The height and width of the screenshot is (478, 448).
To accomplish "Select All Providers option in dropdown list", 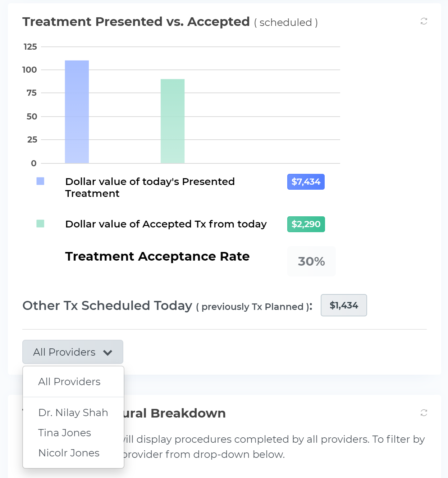I will point(69,382).
